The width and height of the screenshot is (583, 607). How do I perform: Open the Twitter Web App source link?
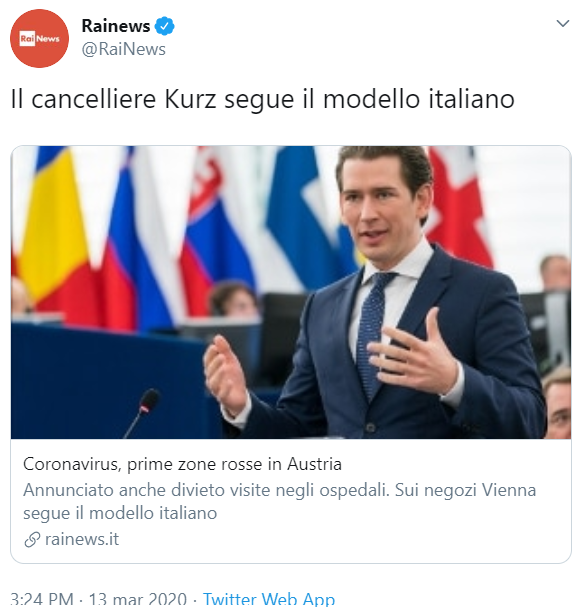click(269, 598)
